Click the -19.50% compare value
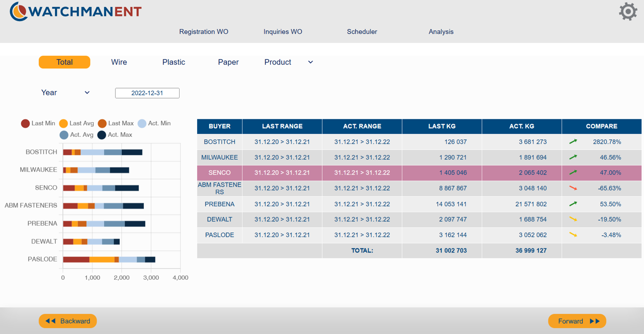 (x=609, y=219)
